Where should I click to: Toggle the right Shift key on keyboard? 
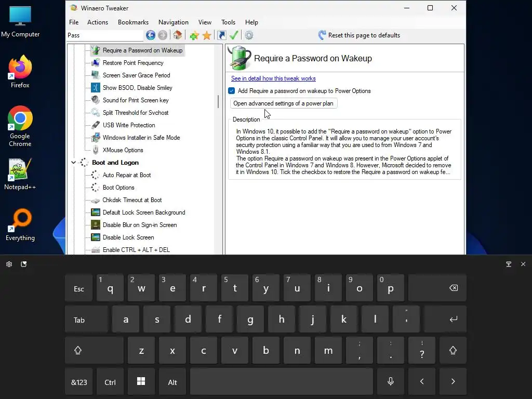pyautogui.click(x=453, y=350)
